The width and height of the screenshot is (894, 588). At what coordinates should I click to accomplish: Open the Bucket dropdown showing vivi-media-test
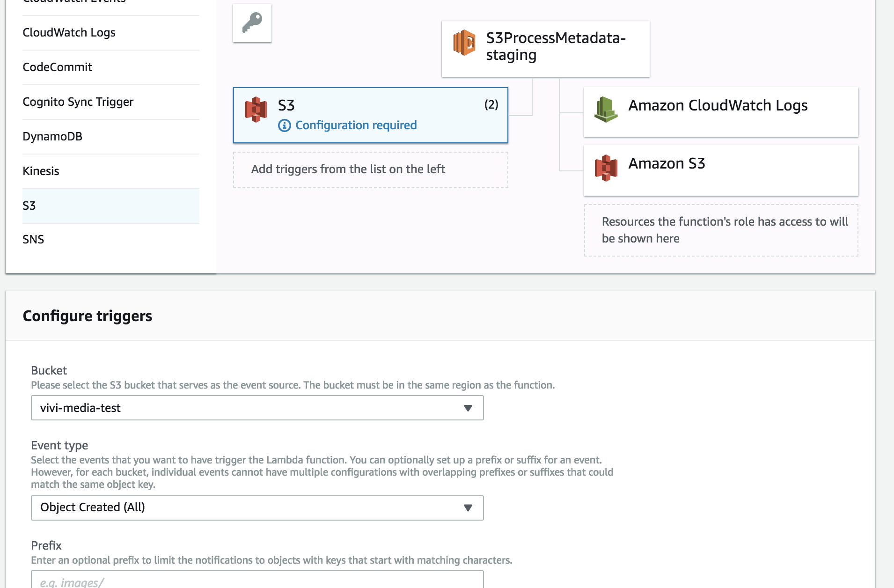pos(257,408)
